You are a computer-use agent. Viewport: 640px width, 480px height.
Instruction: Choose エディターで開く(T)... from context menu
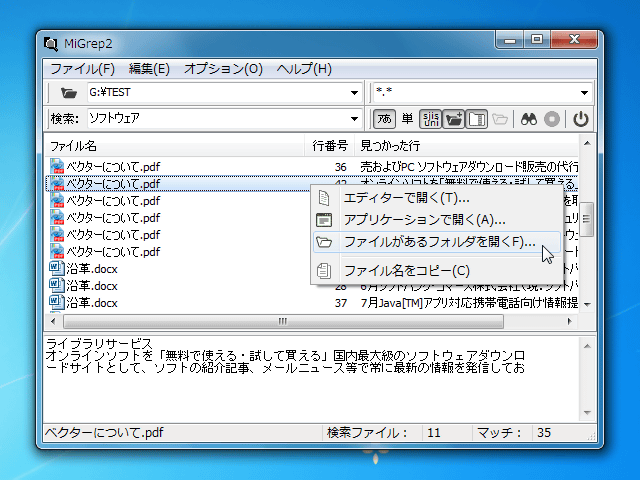[437, 198]
